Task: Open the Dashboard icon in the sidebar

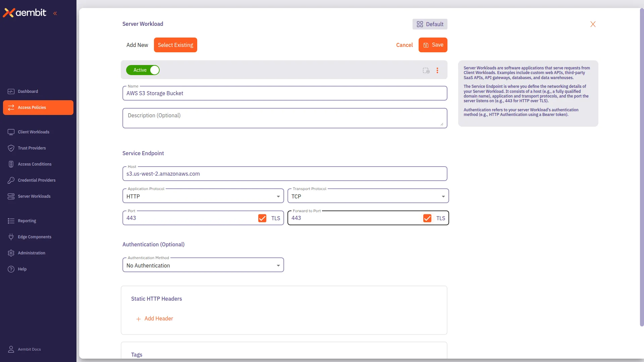Action: (11, 92)
